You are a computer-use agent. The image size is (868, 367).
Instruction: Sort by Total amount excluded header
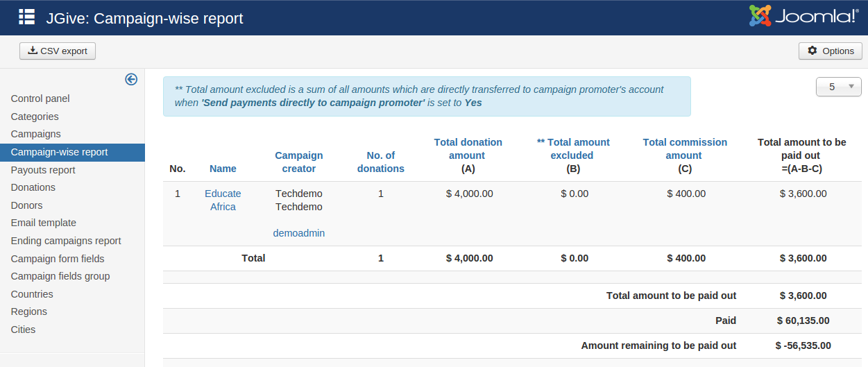point(573,148)
